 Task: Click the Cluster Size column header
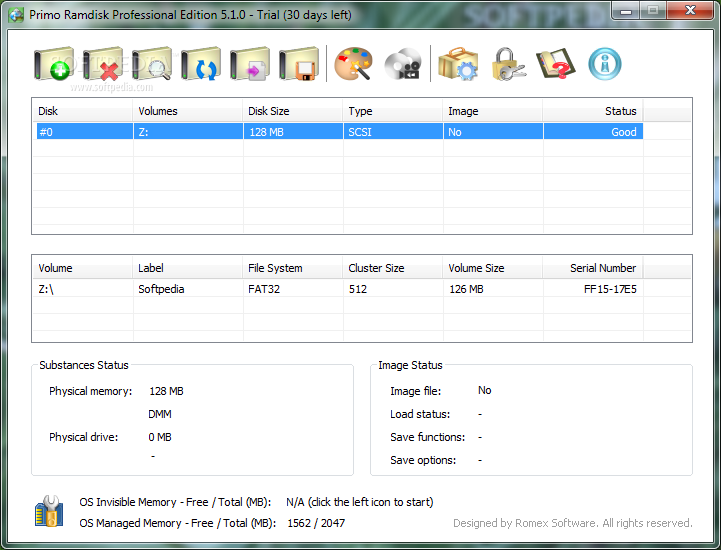(393, 268)
